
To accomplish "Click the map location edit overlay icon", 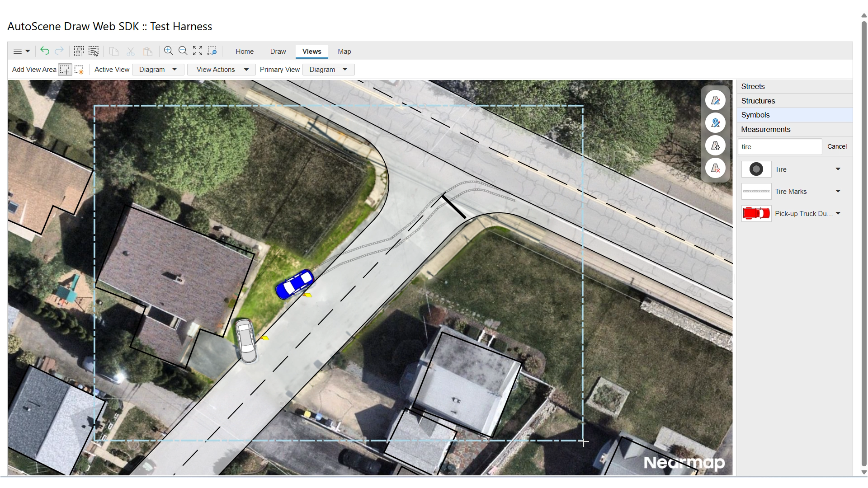I will [715, 123].
